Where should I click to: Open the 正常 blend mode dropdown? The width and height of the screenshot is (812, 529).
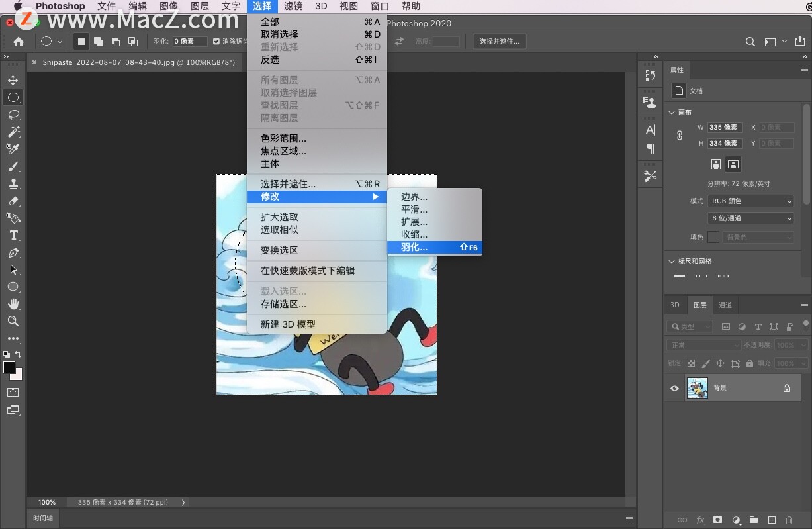click(704, 345)
